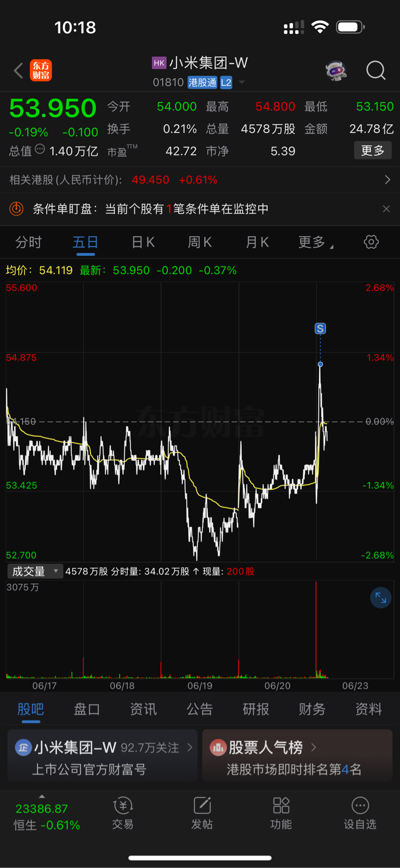Expand chart with fullscreen arrows icon
Image resolution: width=400 pixels, height=868 pixels.
(x=381, y=597)
